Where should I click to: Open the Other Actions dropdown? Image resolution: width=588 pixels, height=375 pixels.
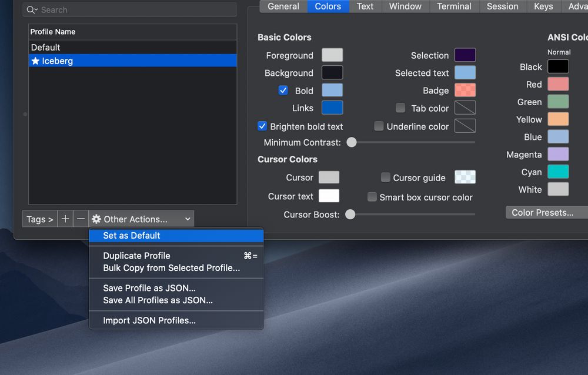[x=141, y=219]
